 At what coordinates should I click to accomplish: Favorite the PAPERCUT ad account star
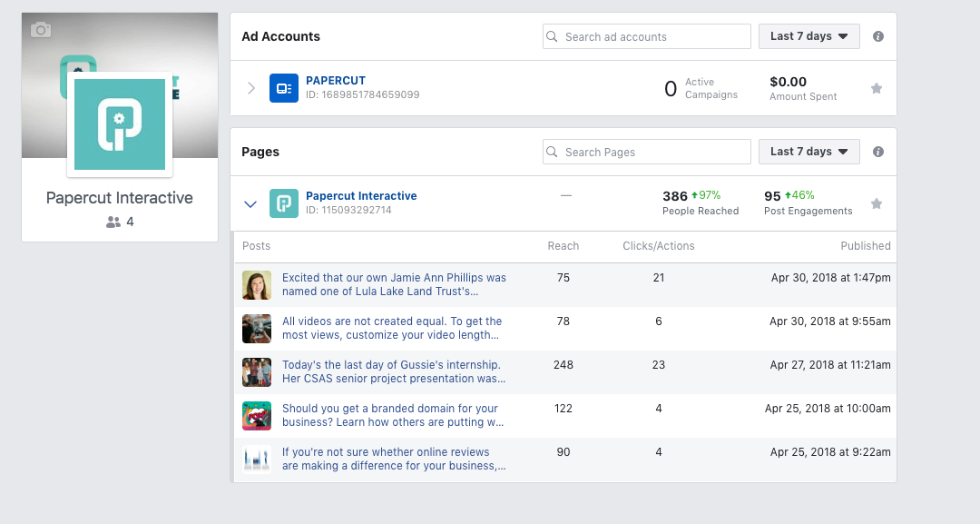pyautogui.click(x=877, y=88)
